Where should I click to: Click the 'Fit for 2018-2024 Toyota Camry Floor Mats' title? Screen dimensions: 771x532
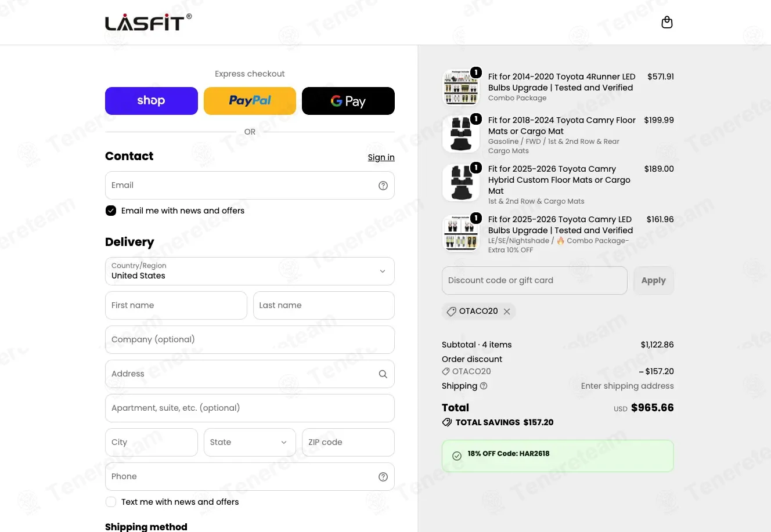pyautogui.click(x=562, y=126)
